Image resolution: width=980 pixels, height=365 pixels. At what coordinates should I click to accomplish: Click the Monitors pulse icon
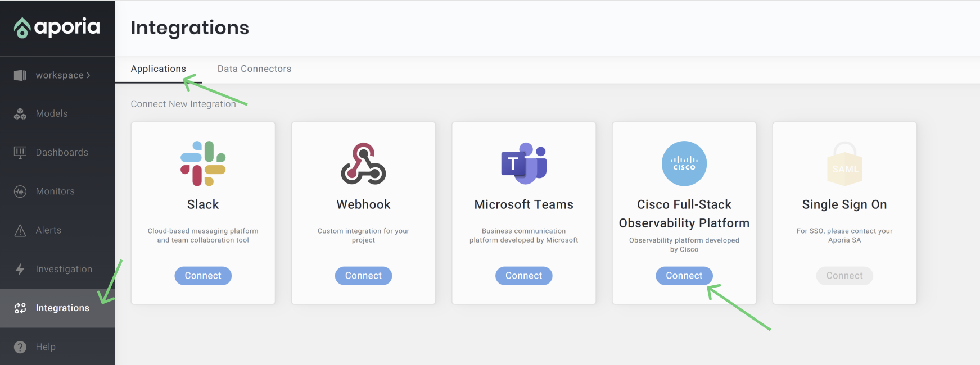(20, 191)
